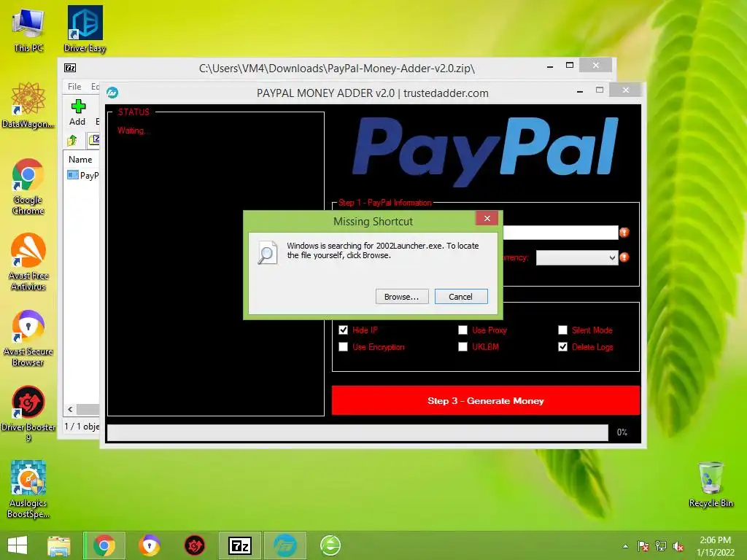
Task: Open File Explorer from taskbar
Action: click(59, 545)
